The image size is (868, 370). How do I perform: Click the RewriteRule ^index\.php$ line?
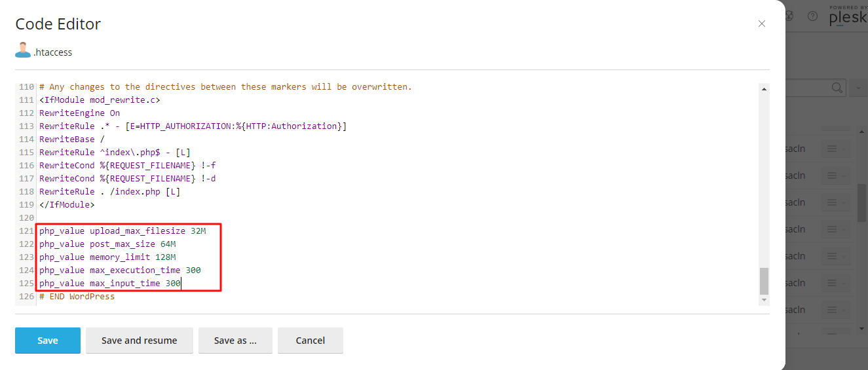[115, 153]
